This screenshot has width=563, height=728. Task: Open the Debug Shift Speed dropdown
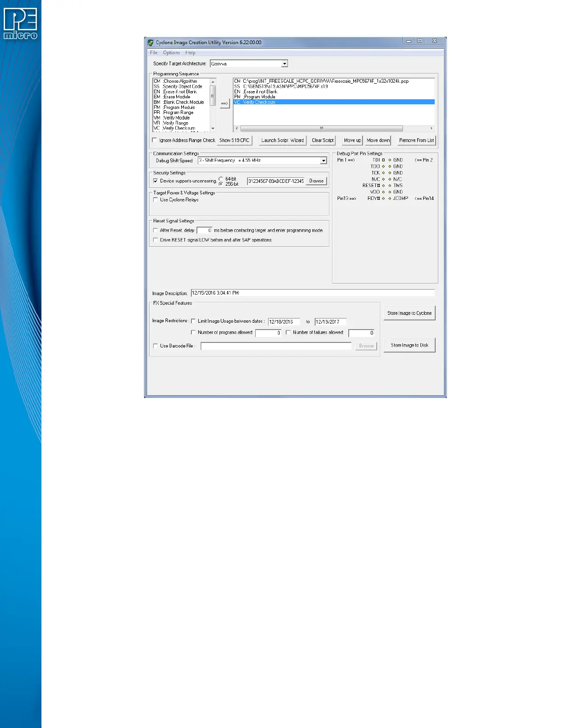click(323, 160)
